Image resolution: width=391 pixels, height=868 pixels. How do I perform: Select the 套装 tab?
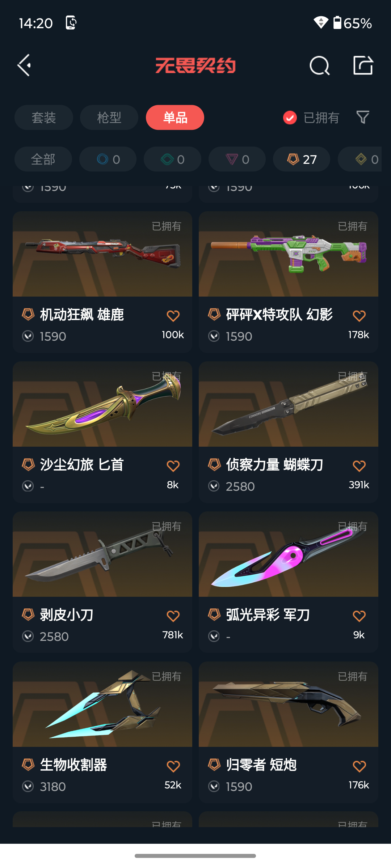[44, 118]
